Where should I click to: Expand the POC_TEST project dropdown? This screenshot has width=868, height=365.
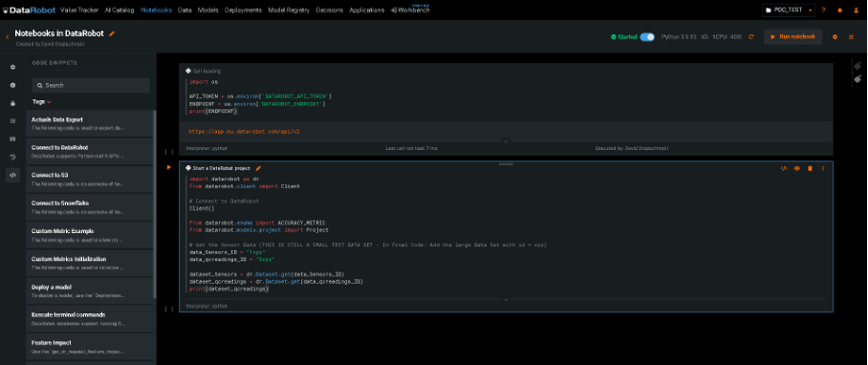tap(789, 10)
